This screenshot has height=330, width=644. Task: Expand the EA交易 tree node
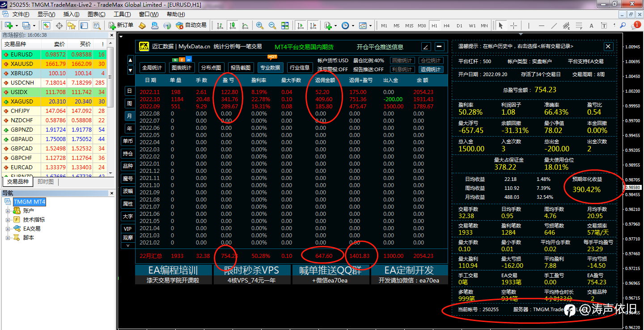[x=8, y=228]
